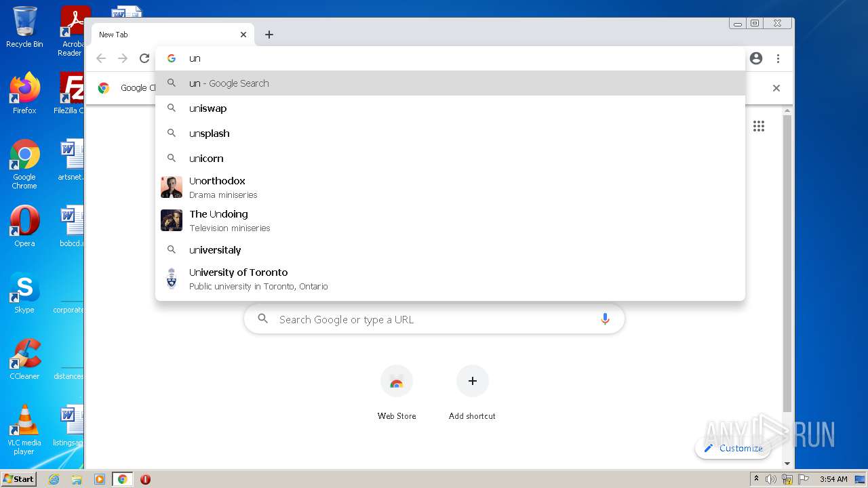Launch CCleaner from desktop
This screenshot has width=868, height=488.
pyautogui.click(x=24, y=359)
